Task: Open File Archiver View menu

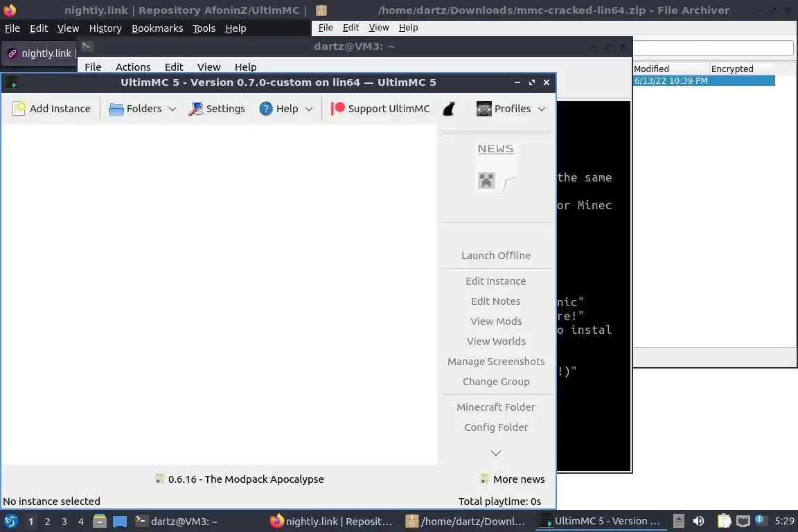Action: [x=379, y=28]
